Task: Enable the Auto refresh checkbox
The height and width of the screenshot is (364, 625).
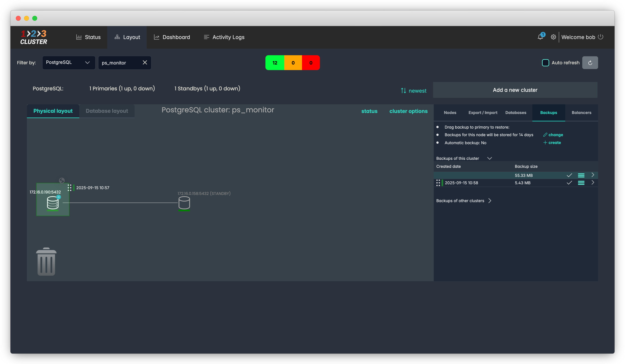Action: click(545, 63)
